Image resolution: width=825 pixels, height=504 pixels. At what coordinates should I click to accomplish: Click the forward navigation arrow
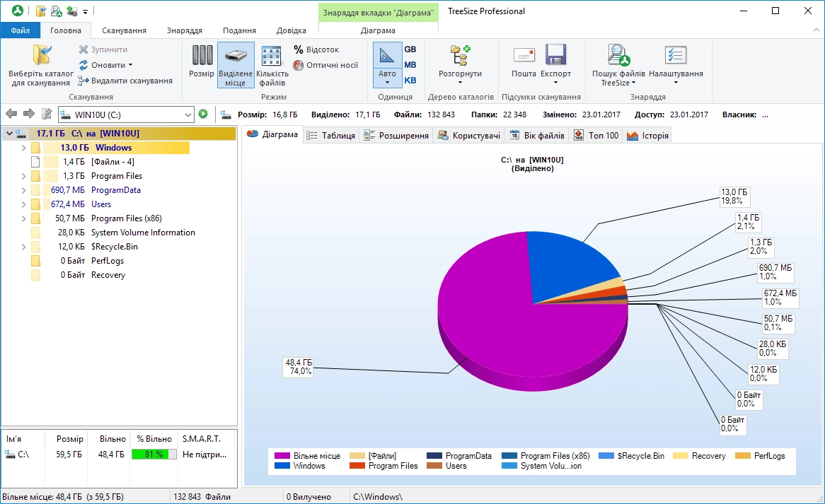29,114
